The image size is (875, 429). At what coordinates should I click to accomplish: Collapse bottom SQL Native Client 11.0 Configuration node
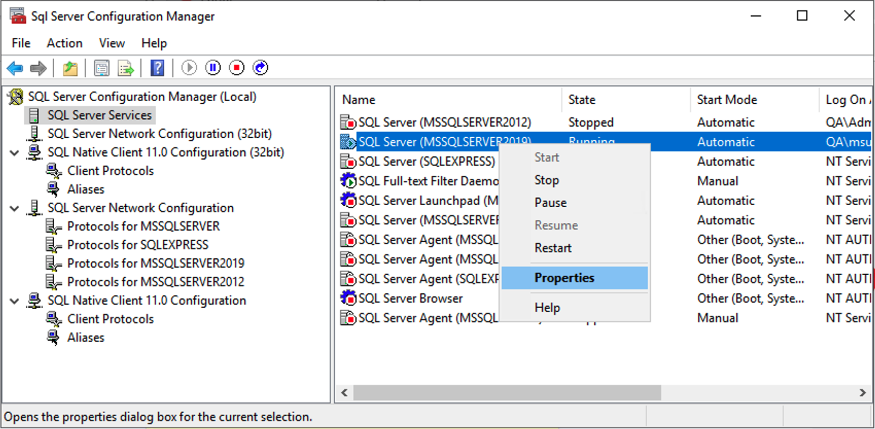tap(14, 301)
